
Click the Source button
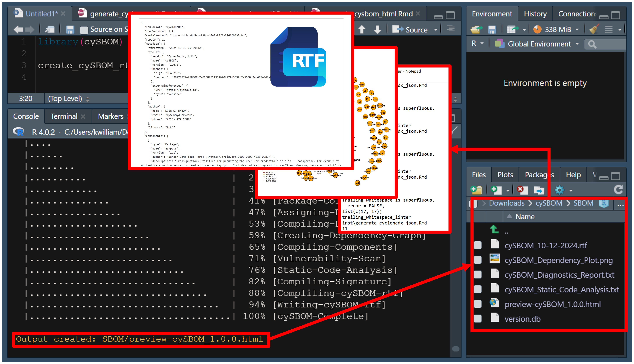[x=410, y=30]
